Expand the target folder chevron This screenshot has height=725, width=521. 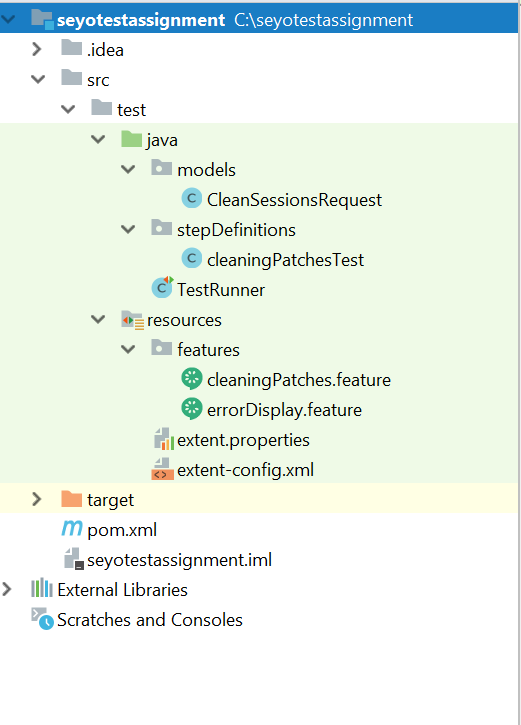click(37, 499)
